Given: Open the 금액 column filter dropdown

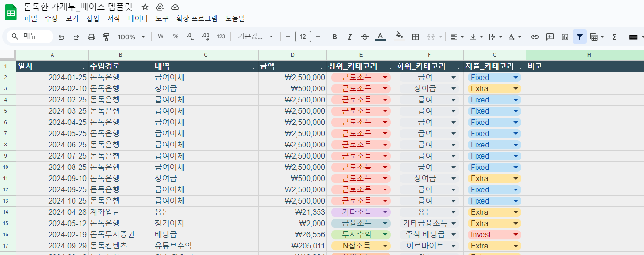Looking at the screenshot, I should coord(321,66).
